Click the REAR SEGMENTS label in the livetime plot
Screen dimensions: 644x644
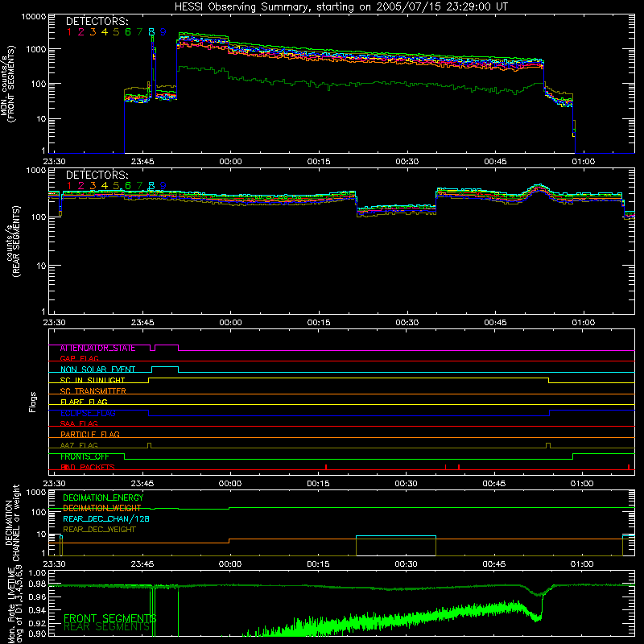coord(107,627)
